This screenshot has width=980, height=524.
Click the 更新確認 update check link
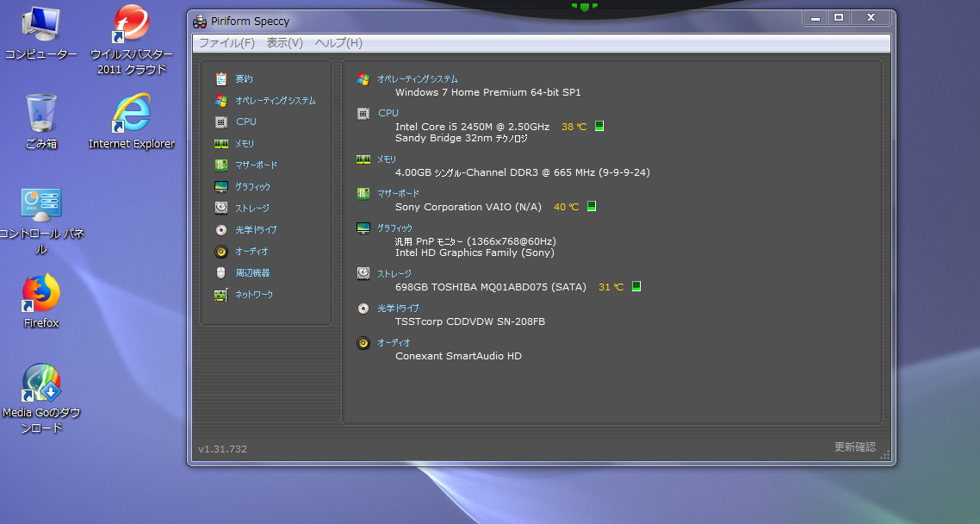click(854, 446)
